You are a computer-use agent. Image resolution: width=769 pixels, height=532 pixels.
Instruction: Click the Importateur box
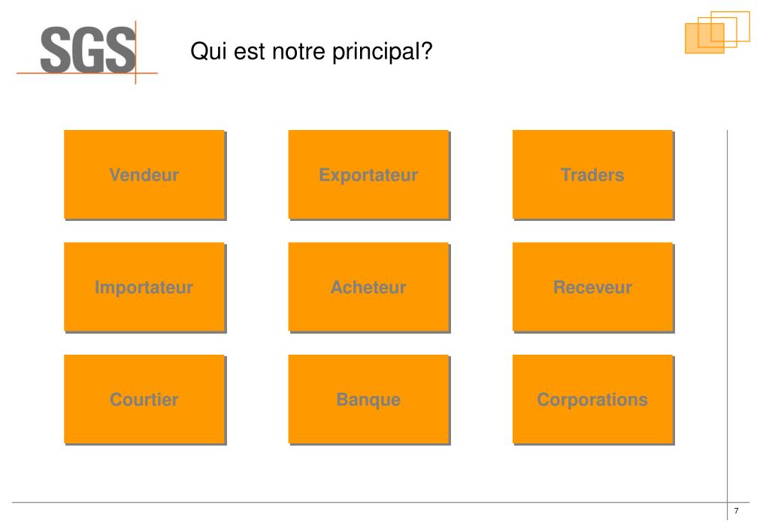144,287
